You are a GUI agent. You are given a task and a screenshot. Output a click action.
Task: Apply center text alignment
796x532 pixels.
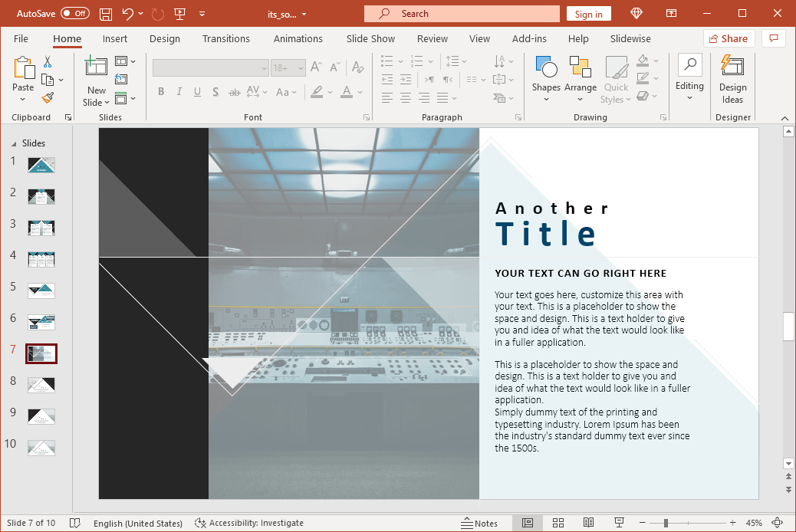406,97
